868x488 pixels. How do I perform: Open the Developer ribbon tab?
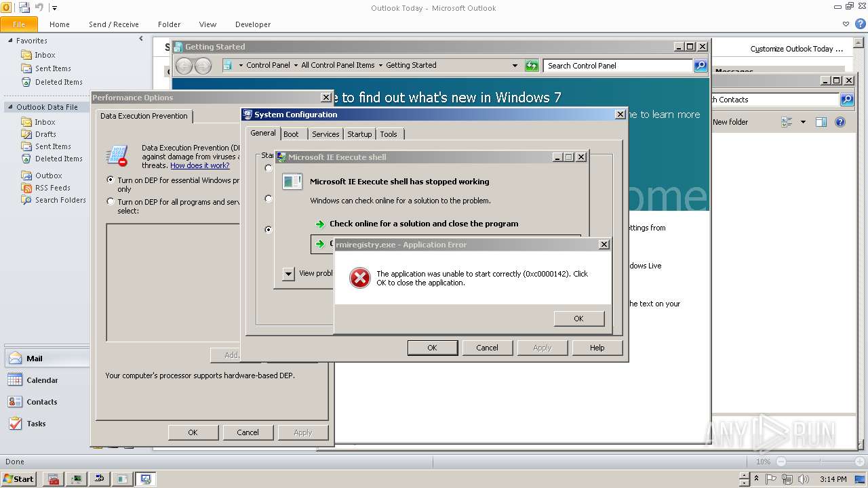pos(253,24)
